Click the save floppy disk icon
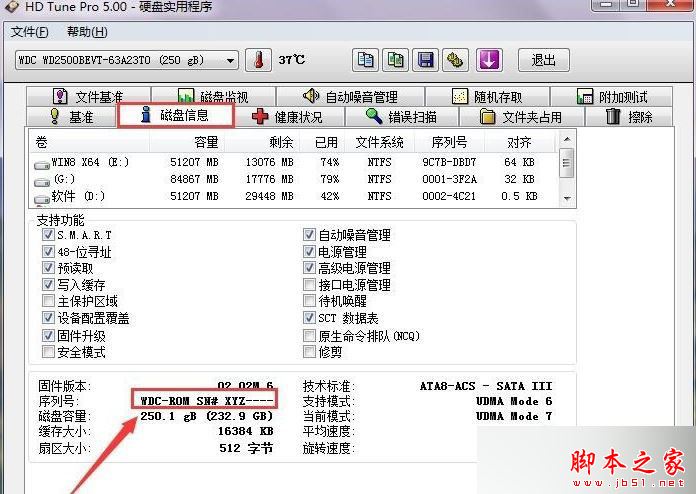 click(425, 60)
